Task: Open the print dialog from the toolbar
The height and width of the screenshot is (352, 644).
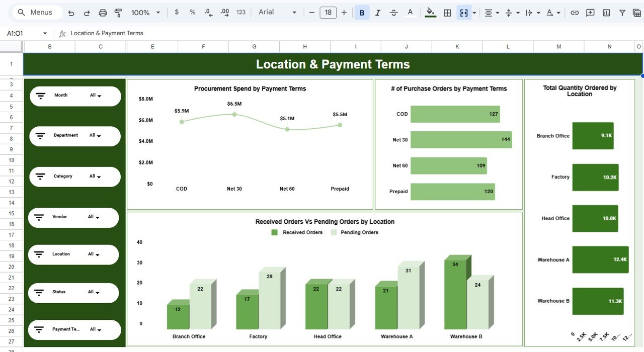Action: tap(103, 12)
